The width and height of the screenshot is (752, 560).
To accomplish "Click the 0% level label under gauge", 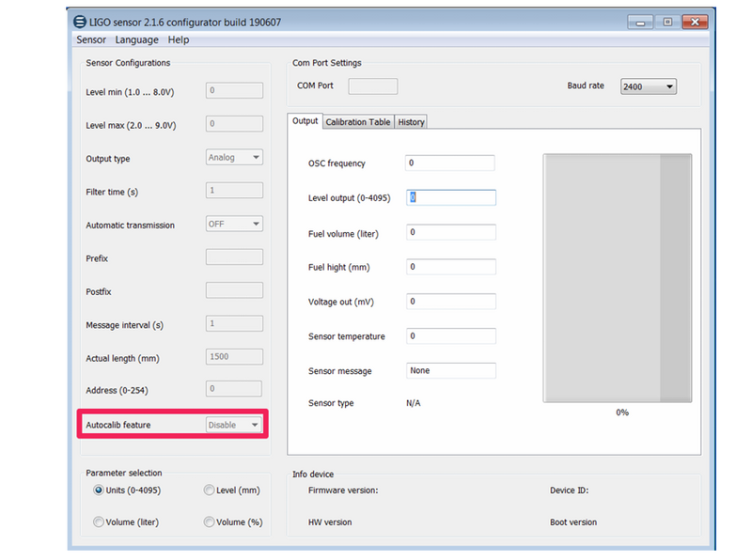I will click(622, 412).
